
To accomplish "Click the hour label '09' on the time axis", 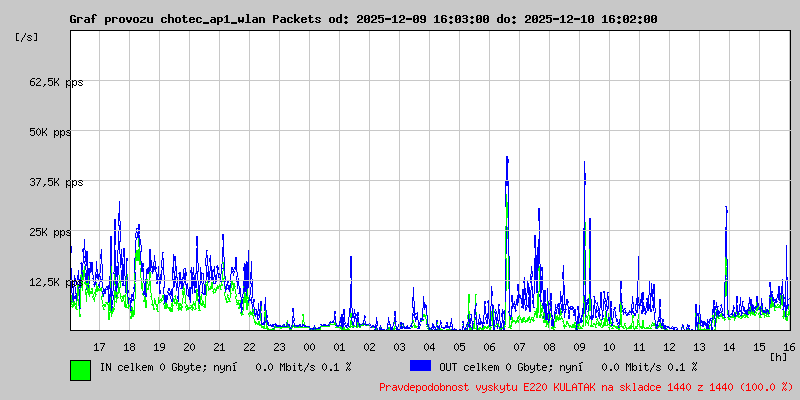I will pyautogui.click(x=579, y=347).
